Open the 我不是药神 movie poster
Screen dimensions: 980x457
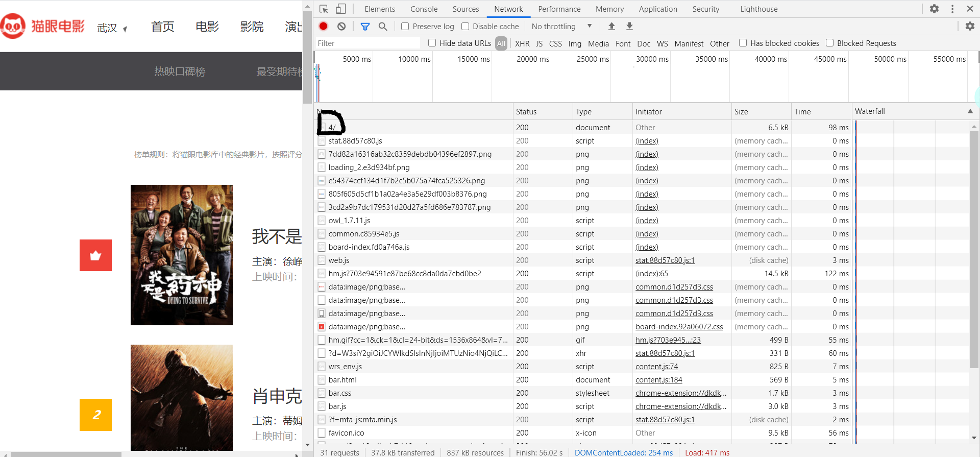click(182, 255)
